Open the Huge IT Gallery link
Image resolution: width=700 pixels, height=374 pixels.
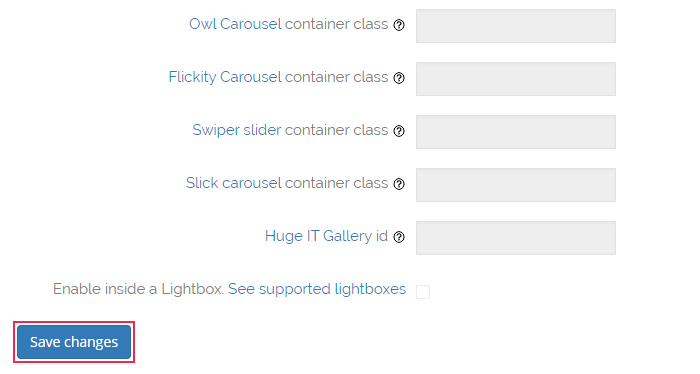coord(318,236)
